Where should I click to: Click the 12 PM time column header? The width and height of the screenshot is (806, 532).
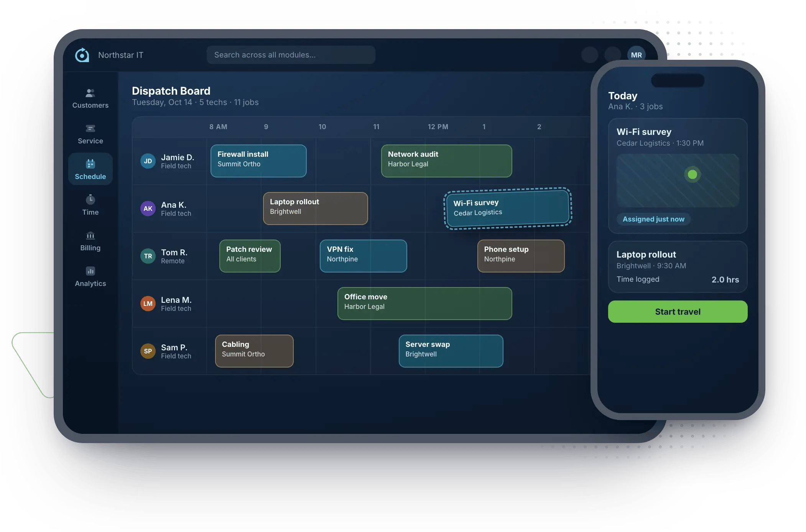point(438,127)
